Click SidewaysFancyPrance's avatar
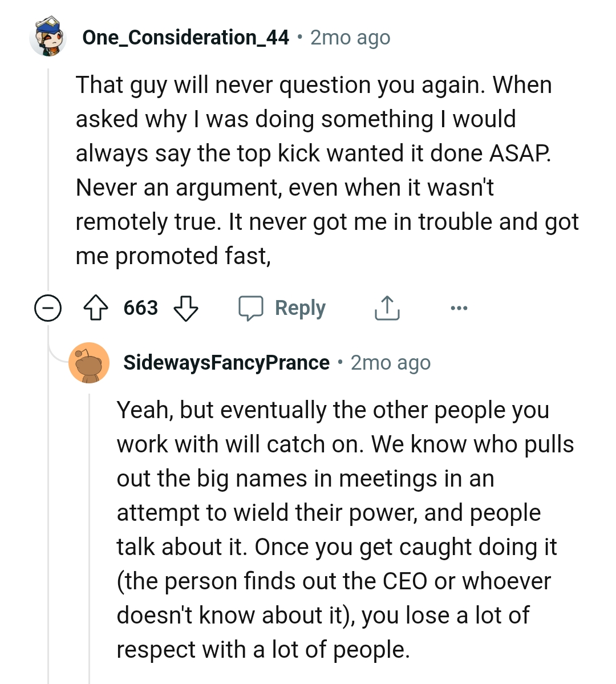This screenshot has height=684, width=616. click(x=89, y=363)
